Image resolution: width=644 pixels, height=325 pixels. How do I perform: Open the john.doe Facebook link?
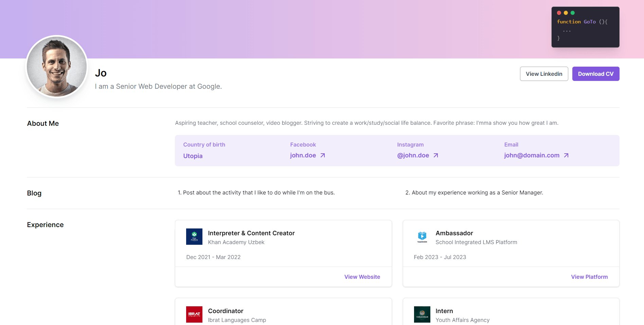(x=303, y=155)
